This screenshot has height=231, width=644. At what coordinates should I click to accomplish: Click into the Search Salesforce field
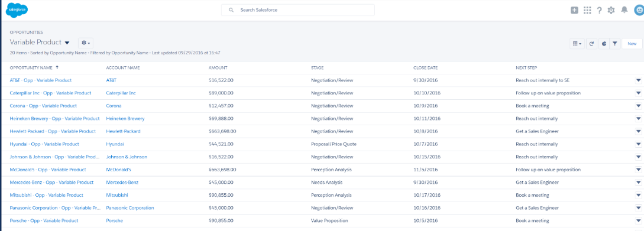click(298, 10)
